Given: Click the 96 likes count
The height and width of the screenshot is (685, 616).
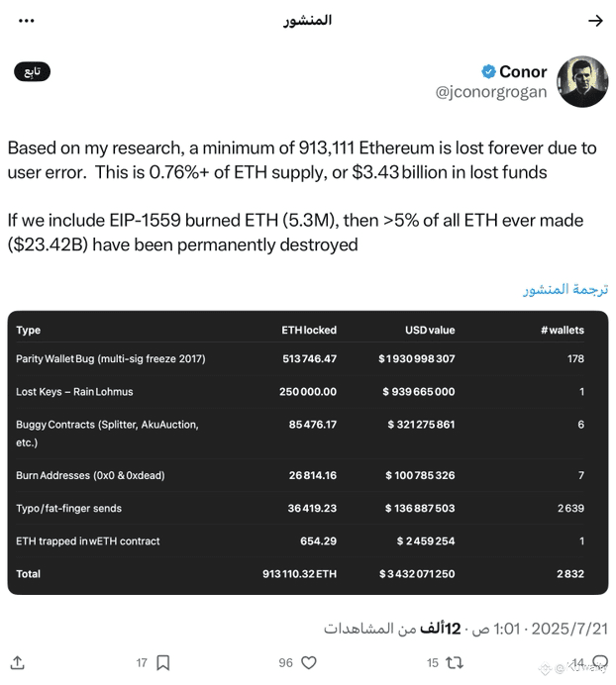Looking at the screenshot, I should (286, 662).
